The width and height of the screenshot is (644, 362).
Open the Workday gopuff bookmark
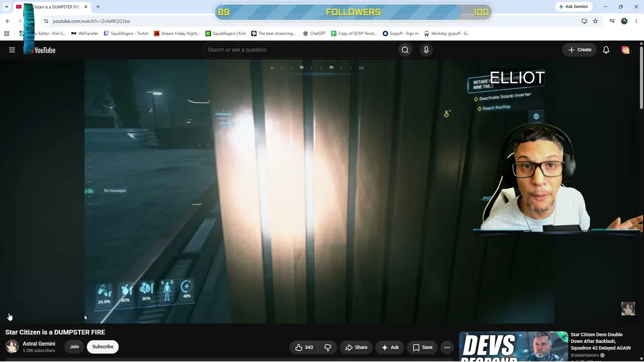(x=447, y=34)
